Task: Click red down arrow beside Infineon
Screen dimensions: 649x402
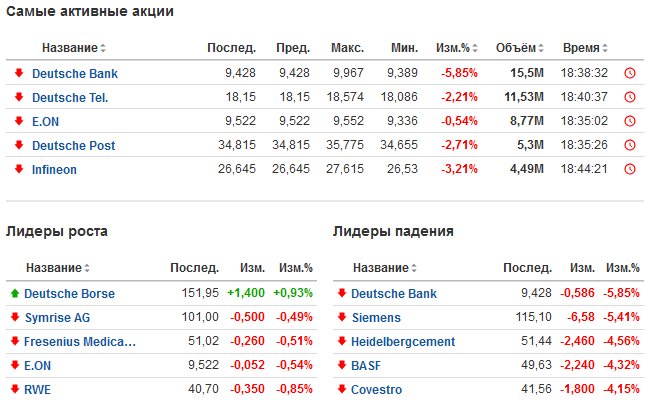Action: click(x=19, y=169)
